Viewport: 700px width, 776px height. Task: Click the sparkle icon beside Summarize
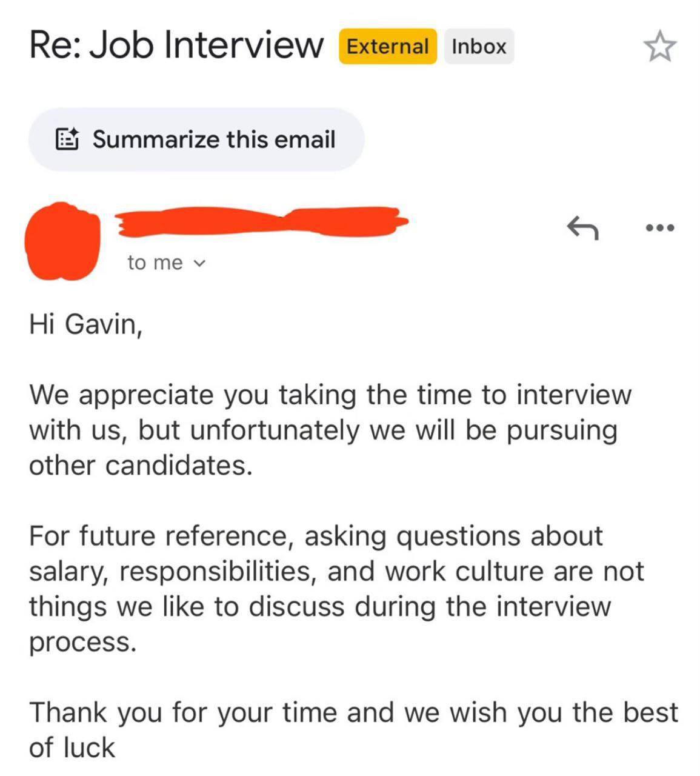67,139
